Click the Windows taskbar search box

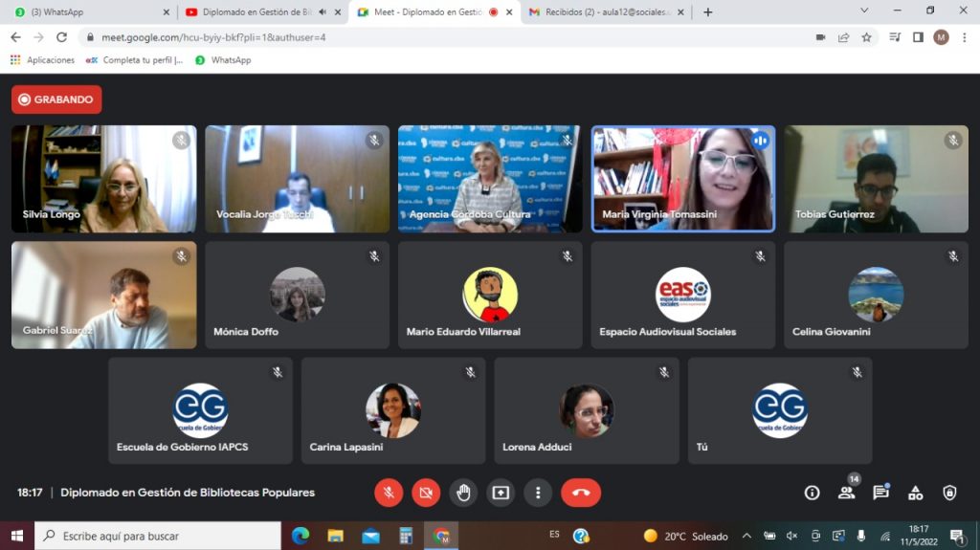tap(158, 536)
